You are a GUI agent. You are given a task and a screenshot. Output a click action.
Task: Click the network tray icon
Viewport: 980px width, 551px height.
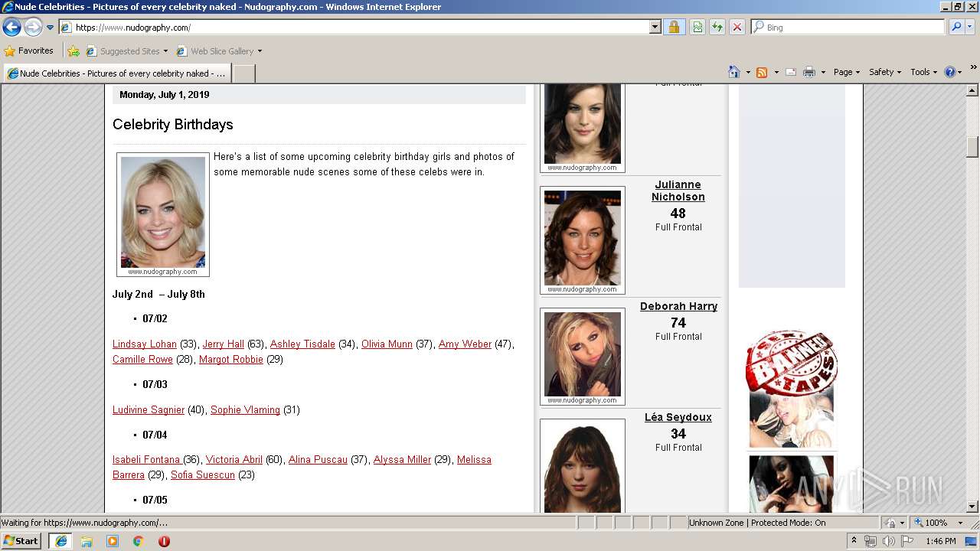click(x=871, y=541)
